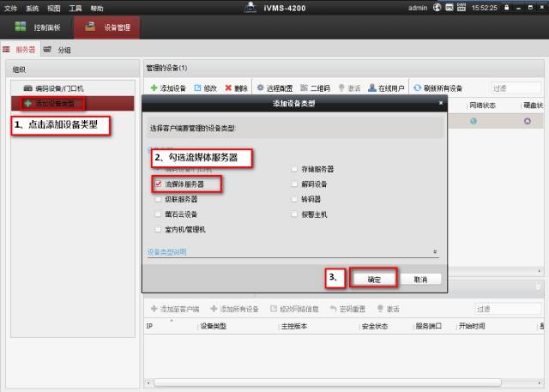Check the 解码设备 checkbox

tap(294, 184)
